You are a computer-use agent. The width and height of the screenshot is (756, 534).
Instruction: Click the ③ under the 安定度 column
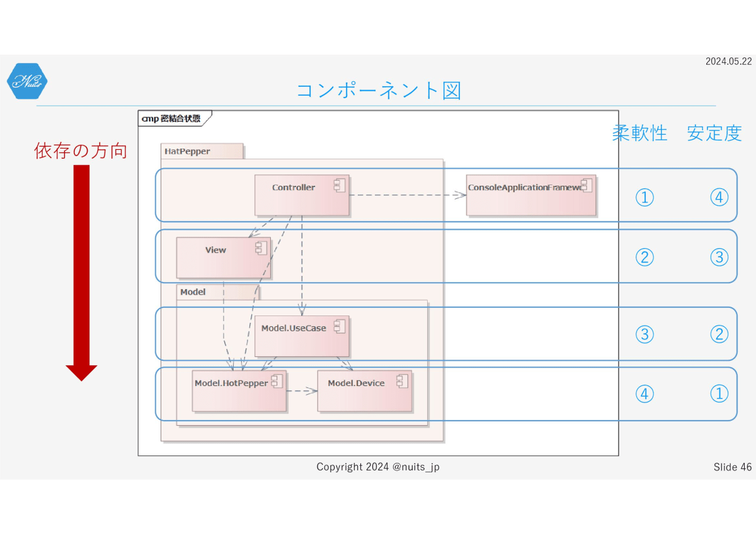(x=719, y=257)
